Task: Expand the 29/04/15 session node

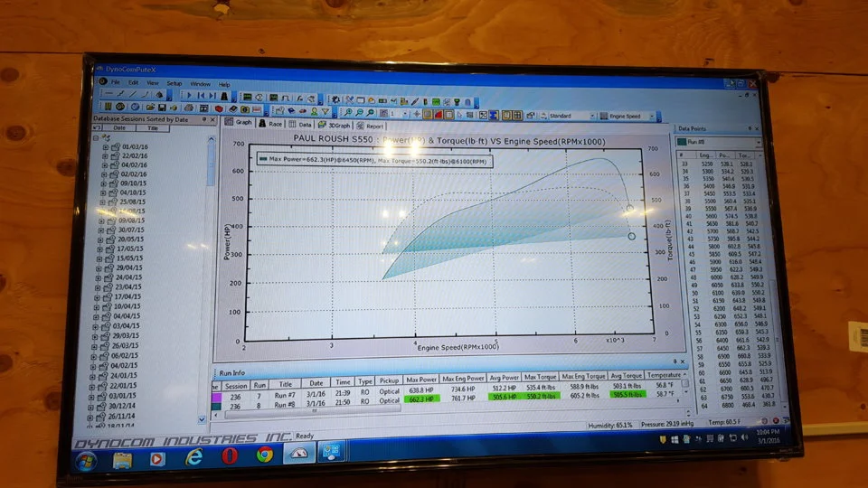Action: pos(99,268)
